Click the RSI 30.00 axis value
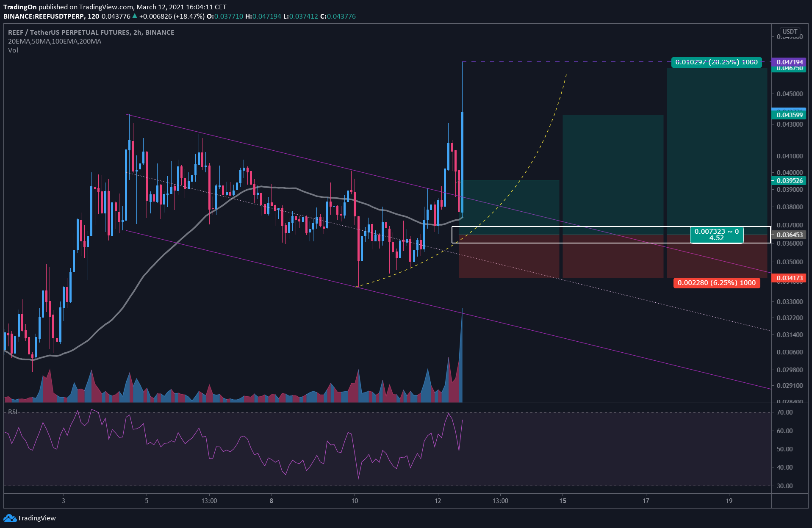The image size is (812, 528). [x=784, y=486]
